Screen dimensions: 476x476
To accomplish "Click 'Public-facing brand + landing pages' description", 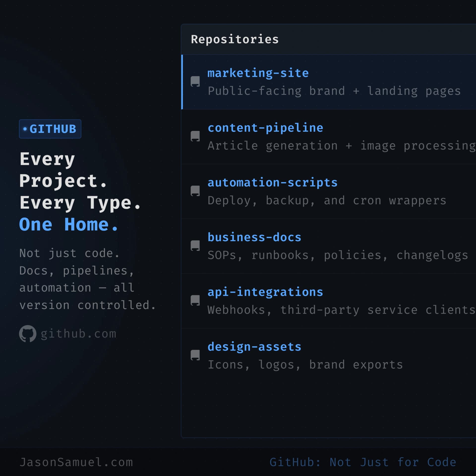I will coord(334,91).
